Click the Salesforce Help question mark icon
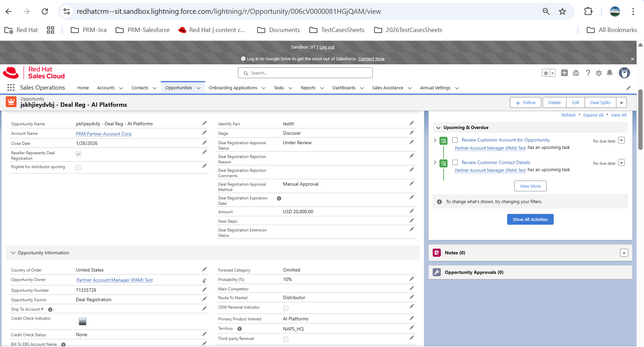644x347 pixels. tap(588, 73)
